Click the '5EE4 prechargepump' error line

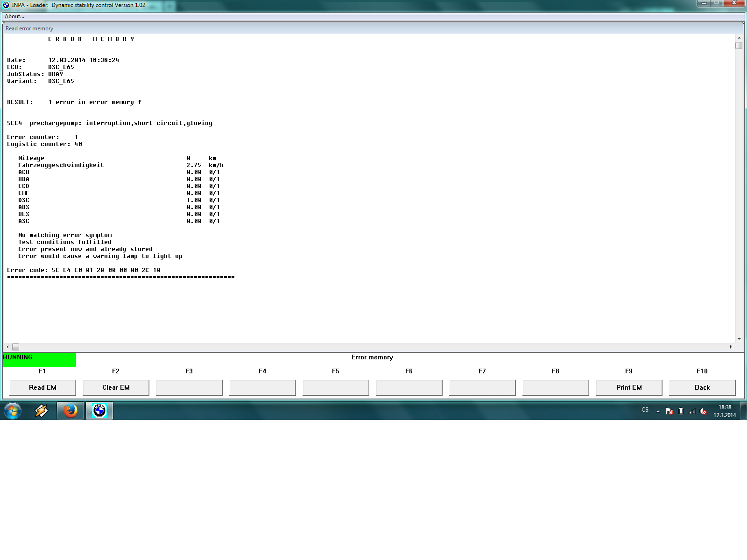(110, 123)
